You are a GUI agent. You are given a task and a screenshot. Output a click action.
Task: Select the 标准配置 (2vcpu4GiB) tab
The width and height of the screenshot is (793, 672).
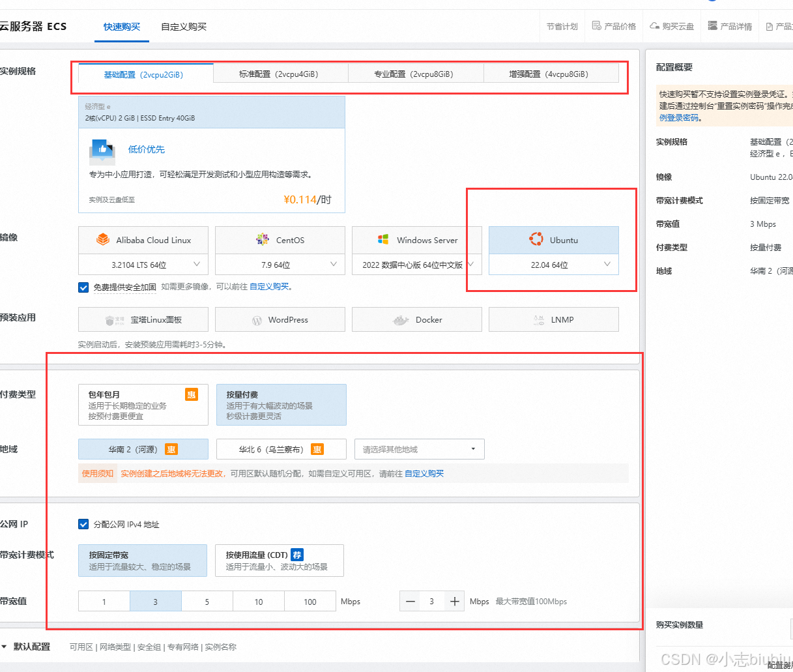coord(279,74)
